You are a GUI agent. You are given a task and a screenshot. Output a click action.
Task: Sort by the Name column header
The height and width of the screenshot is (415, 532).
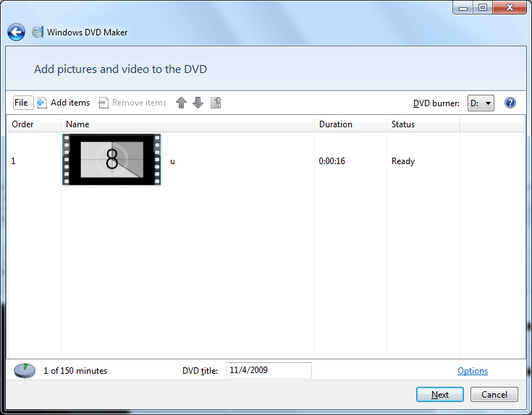(x=187, y=124)
